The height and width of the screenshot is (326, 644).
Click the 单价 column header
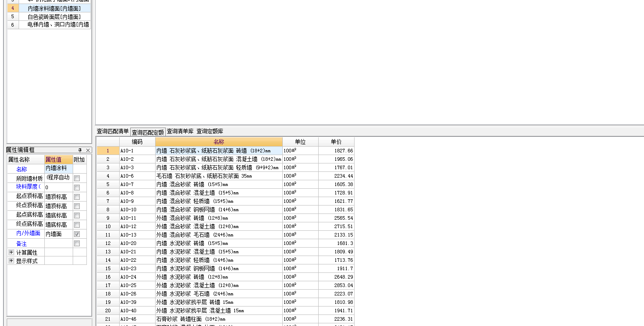click(x=336, y=142)
